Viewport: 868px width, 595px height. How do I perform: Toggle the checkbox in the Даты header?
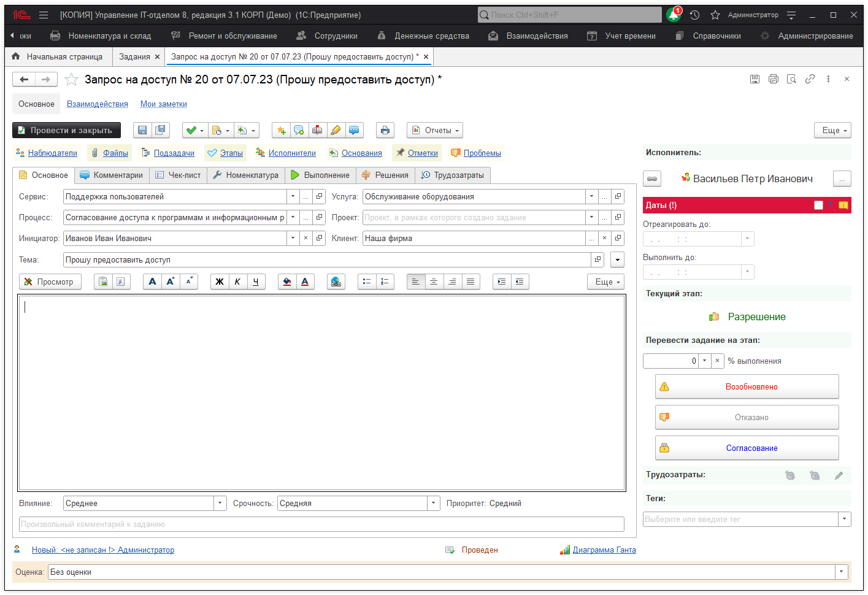(x=818, y=205)
